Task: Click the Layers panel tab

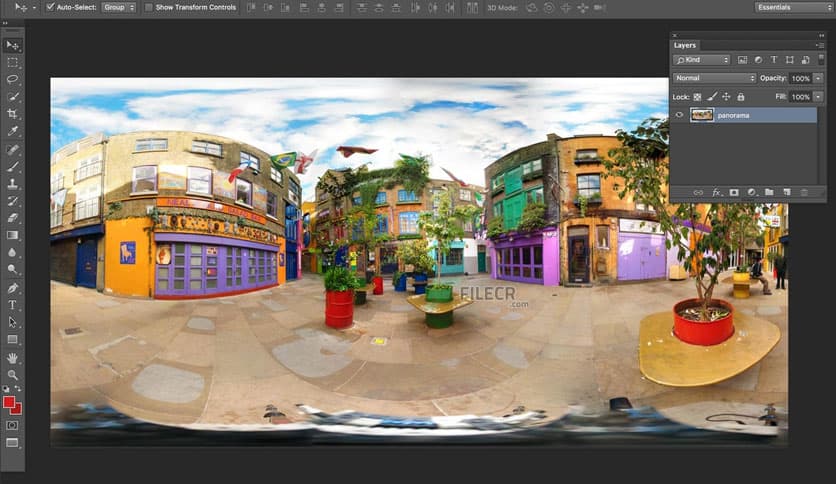Action: [x=685, y=45]
